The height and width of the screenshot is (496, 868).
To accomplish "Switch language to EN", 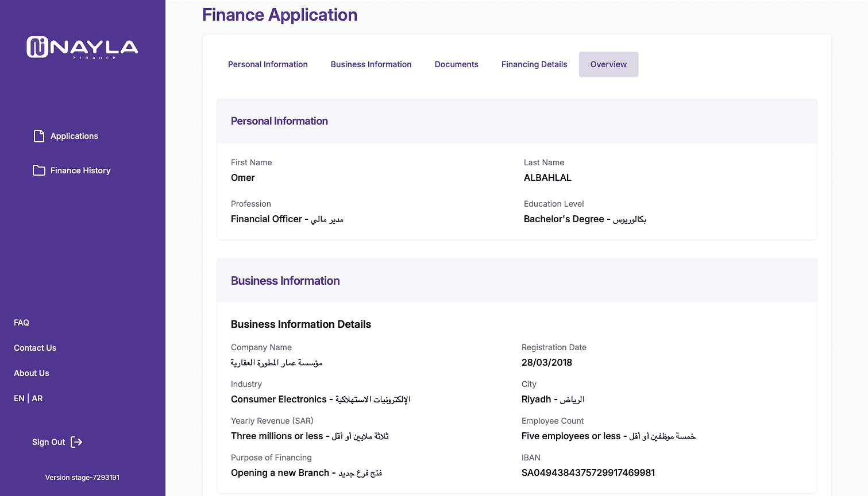I will coord(19,398).
